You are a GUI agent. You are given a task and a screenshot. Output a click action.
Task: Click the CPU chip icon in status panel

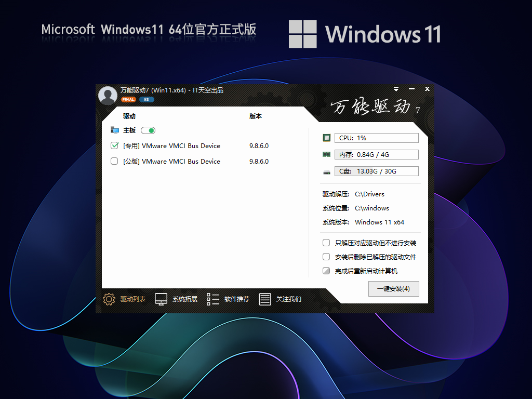(326, 137)
